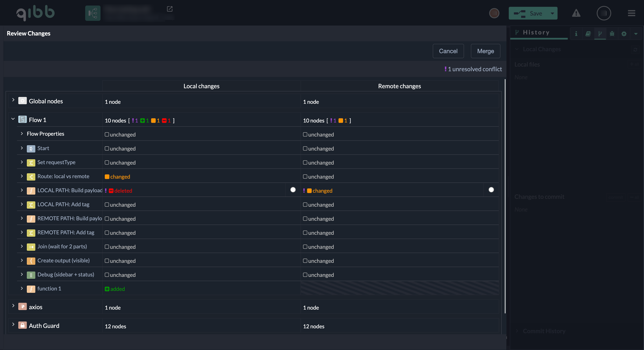The width and height of the screenshot is (644, 350).
Task: Click the Merge button
Action: pyautogui.click(x=485, y=51)
